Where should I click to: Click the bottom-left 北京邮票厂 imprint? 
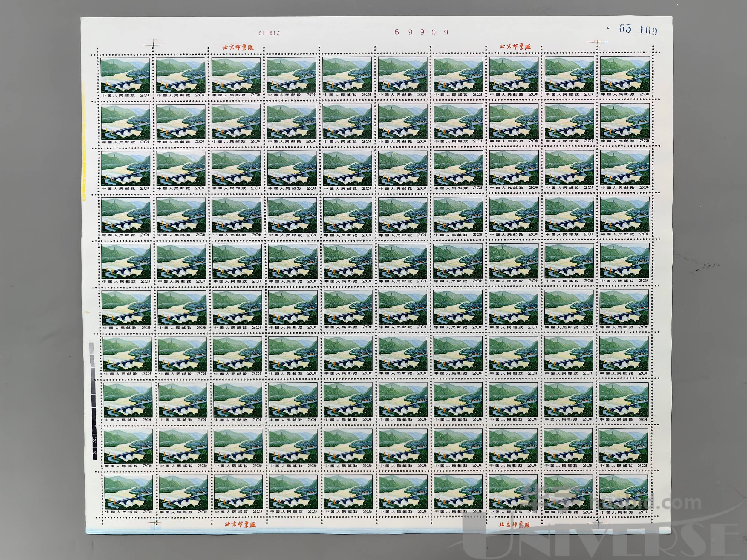pos(240,524)
